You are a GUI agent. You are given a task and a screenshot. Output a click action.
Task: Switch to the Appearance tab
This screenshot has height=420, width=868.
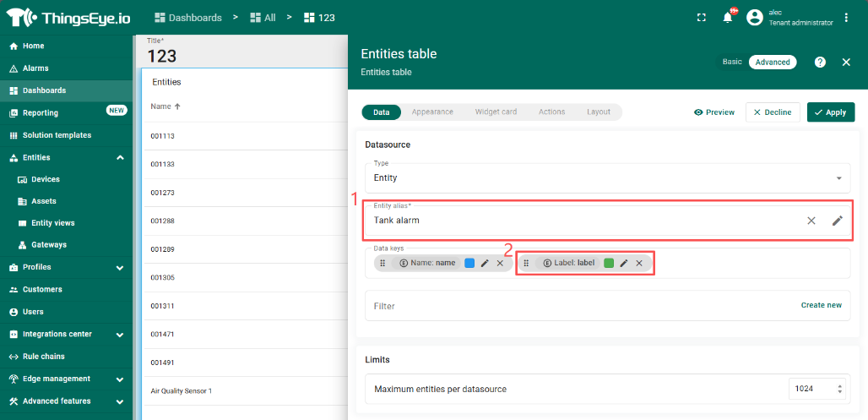tap(432, 112)
